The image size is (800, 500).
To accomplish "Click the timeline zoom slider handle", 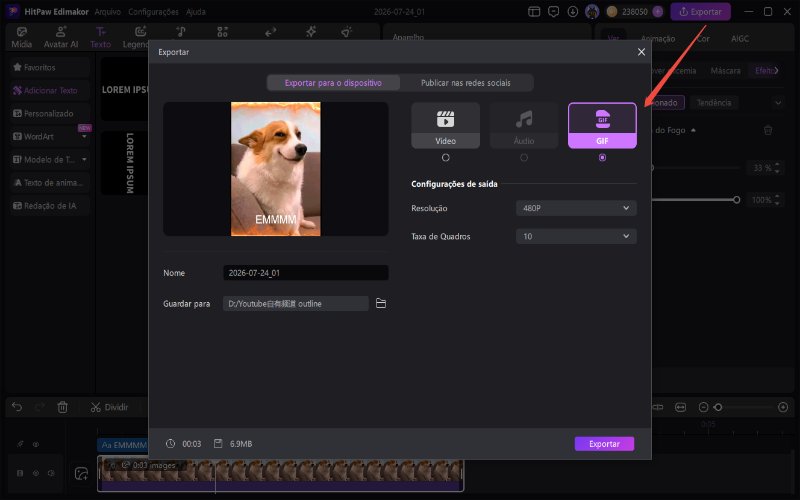I will click(x=718, y=407).
